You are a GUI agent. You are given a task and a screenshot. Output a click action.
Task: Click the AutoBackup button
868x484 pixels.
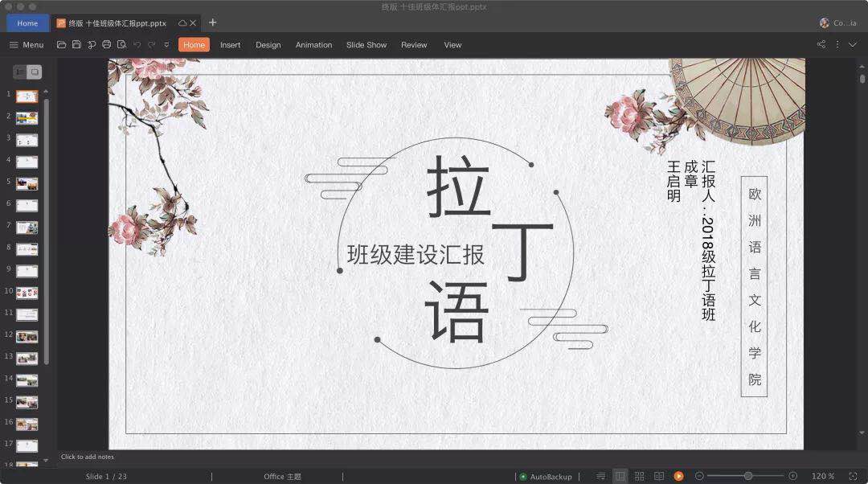point(546,477)
